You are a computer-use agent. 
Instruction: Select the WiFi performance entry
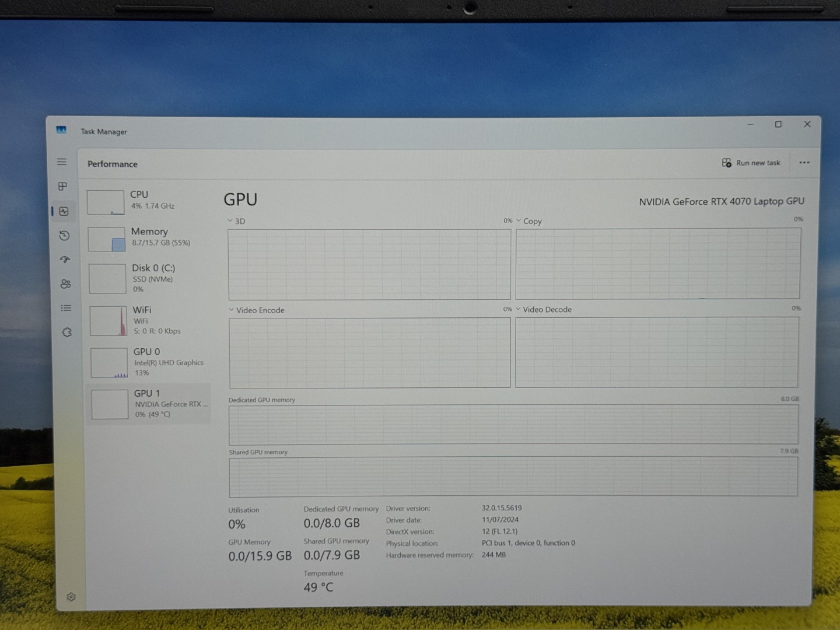148,320
